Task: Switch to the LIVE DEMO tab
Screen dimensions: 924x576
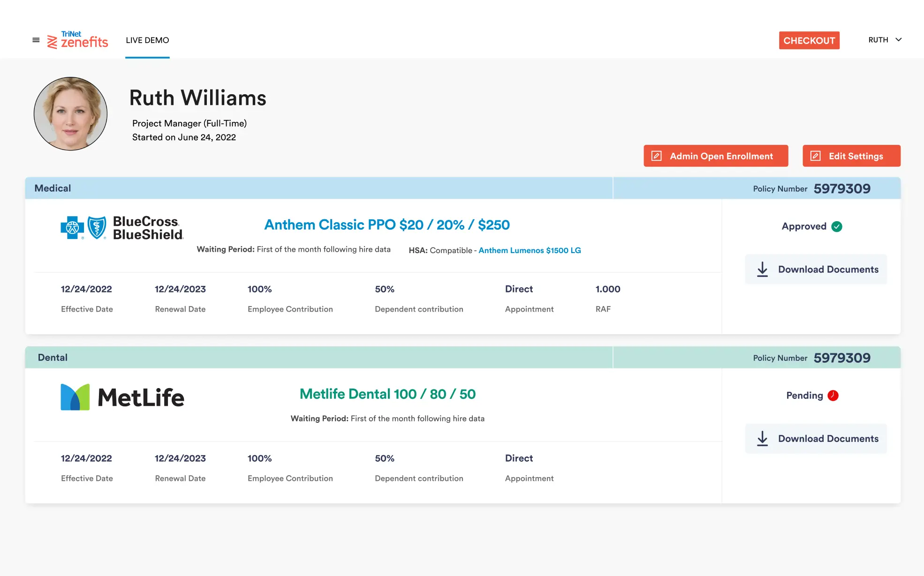Action: pos(147,40)
